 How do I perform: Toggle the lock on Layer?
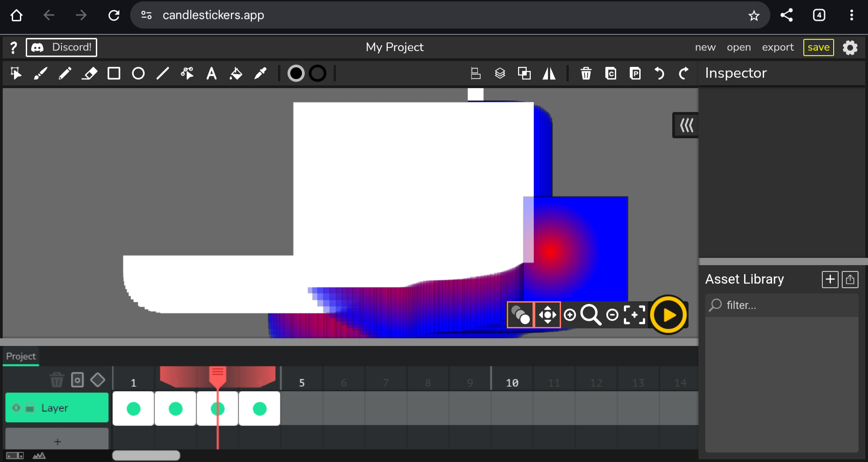coord(30,408)
